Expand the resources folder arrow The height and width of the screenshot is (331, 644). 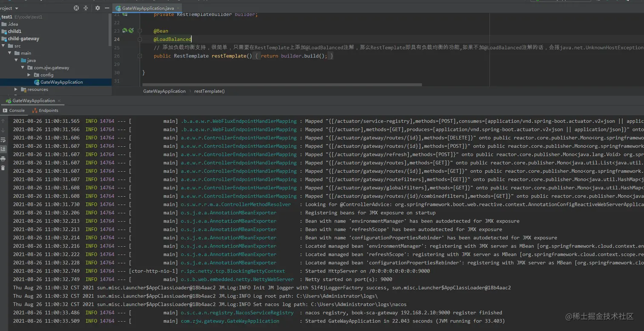point(16,89)
